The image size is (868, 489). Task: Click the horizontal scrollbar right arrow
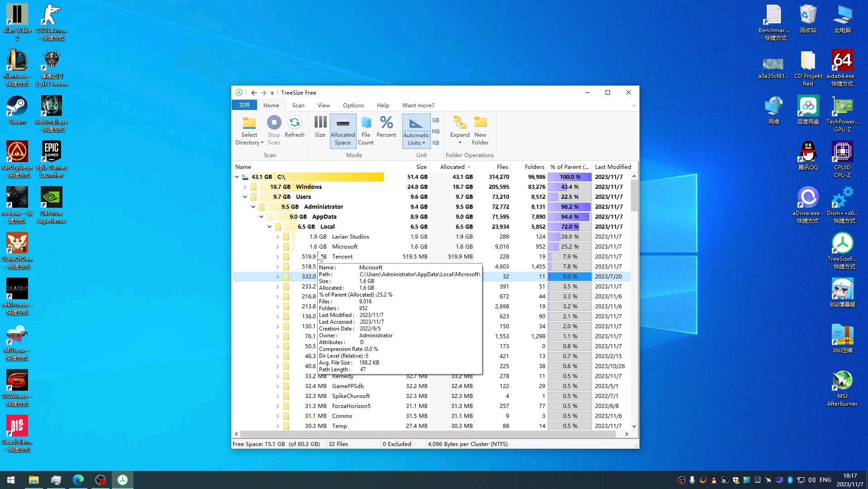[626, 434]
